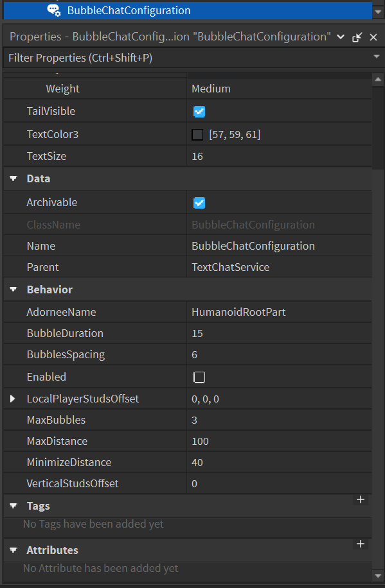Click the plus icon to add a Tag
The height and width of the screenshot is (588, 385).
[361, 499]
